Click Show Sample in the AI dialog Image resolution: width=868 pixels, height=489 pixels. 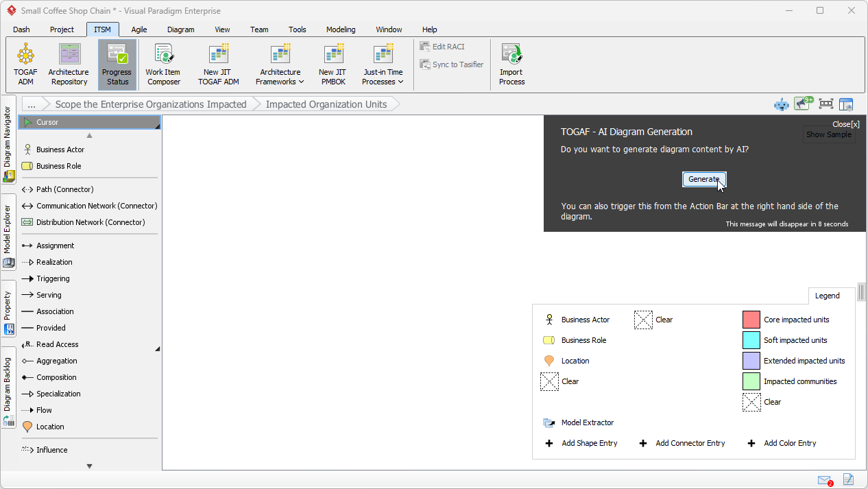(828, 134)
